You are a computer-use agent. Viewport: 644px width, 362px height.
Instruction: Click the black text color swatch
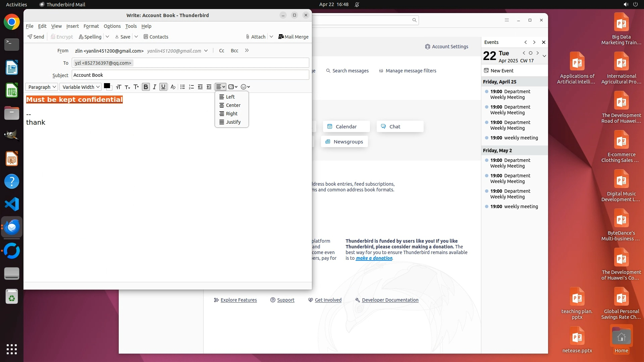(x=107, y=86)
